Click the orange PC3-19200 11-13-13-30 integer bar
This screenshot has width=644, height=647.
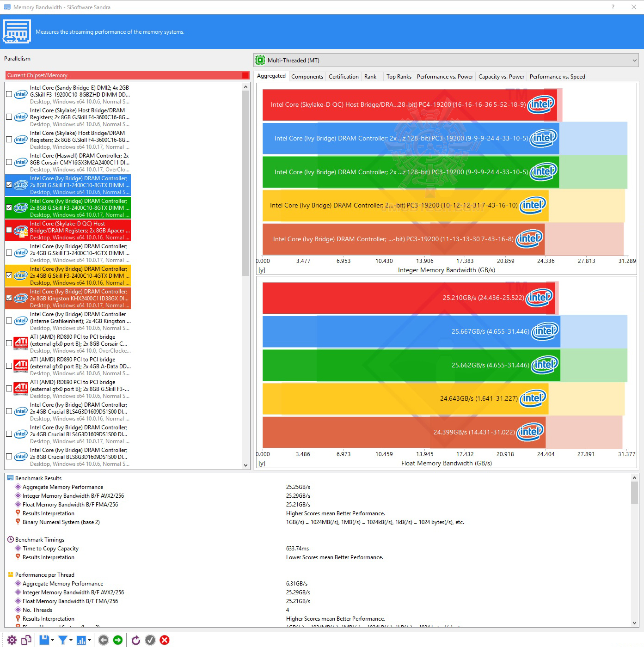[x=404, y=239]
